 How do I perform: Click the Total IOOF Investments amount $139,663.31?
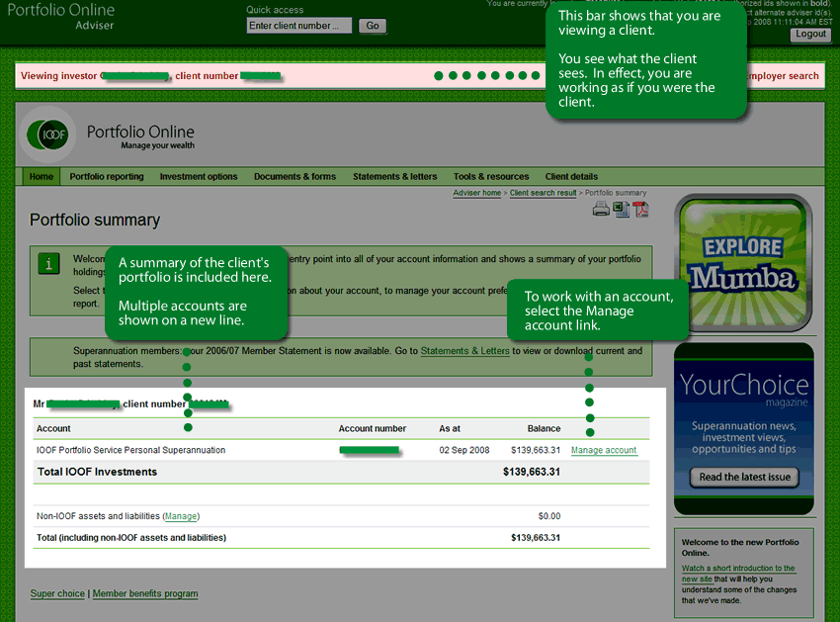pyautogui.click(x=532, y=472)
